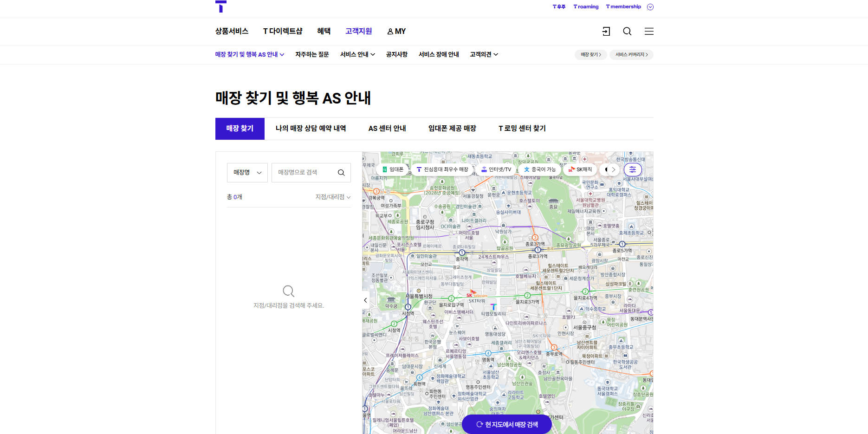Open the 매장명 search type dropdown
The width and height of the screenshot is (868, 434).
(247, 172)
